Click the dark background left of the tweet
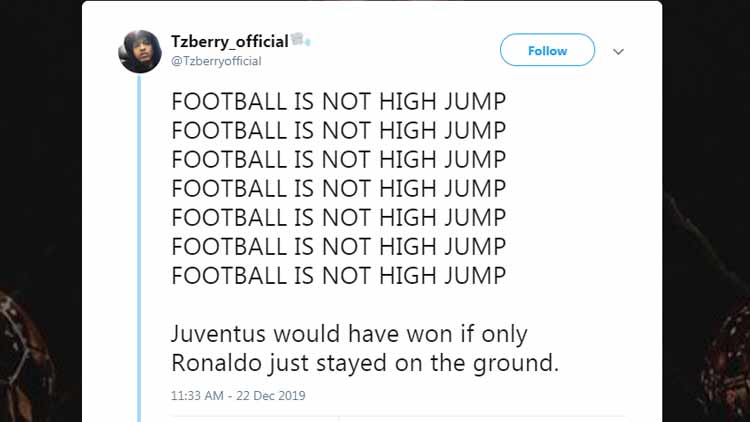This screenshot has width=750, height=422. click(x=40, y=200)
